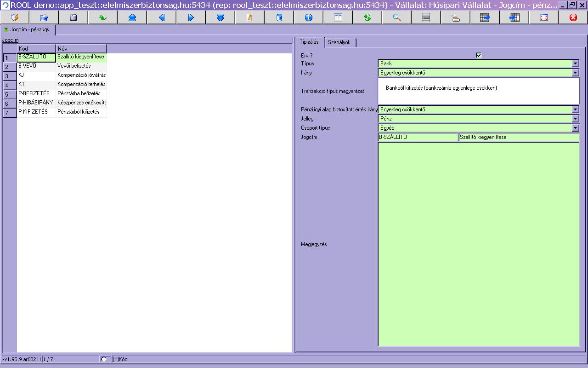The image size is (588, 368).
Task: Click the magnifier search icon
Action: (x=396, y=17)
